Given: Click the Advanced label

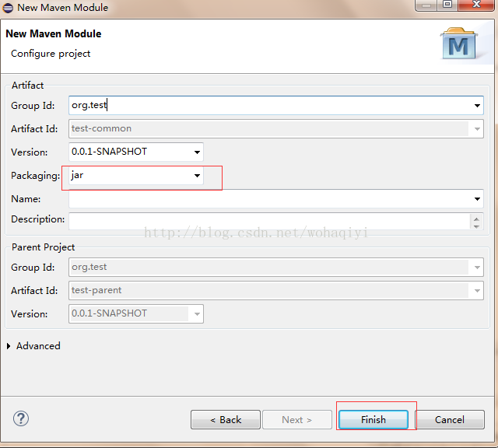Looking at the screenshot, I should tap(38, 346).
